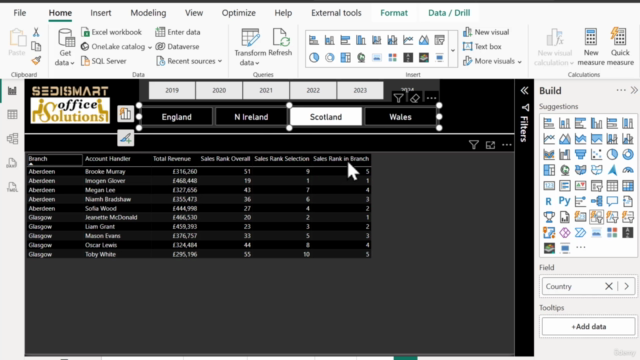Insert a New visual
This screenshot has width=640, height=360.
(x=486, y=32)
